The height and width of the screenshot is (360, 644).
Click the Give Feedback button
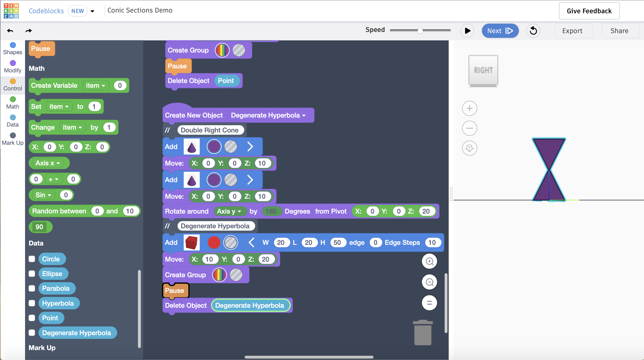click(589, 11)
